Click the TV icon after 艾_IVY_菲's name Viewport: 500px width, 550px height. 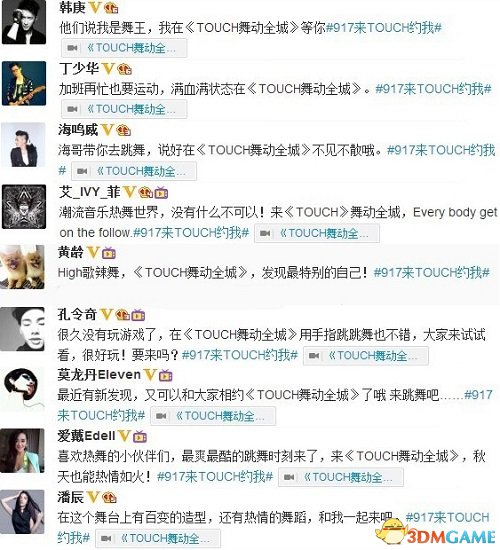click(161, 193)
